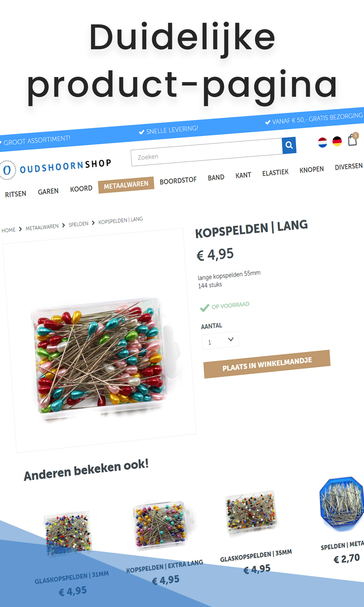Open the Metaalwaren menu tab
Viewport: 364px width, 607px height.
pyautogui.click(x=126, y=185)
